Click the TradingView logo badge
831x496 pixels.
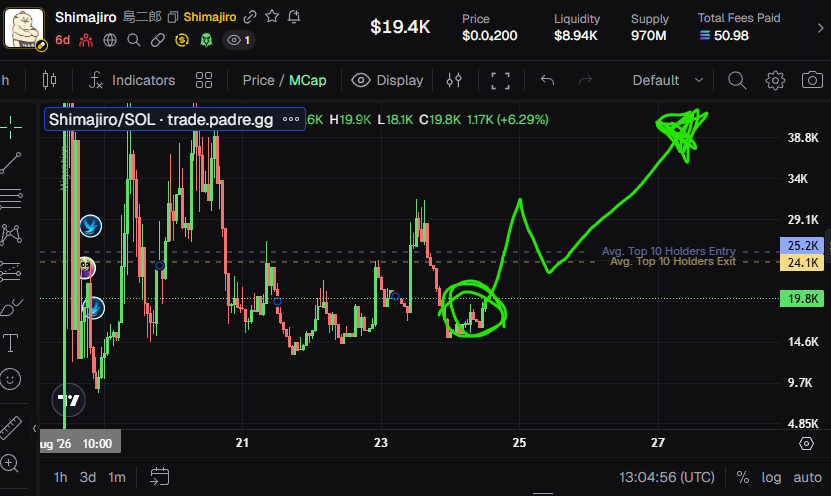68,400
